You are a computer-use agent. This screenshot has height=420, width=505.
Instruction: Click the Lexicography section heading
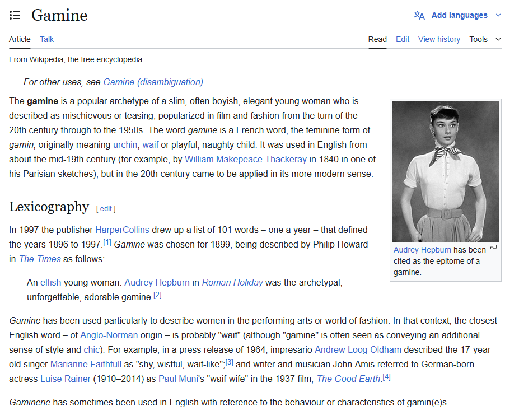tap(49, 207)
